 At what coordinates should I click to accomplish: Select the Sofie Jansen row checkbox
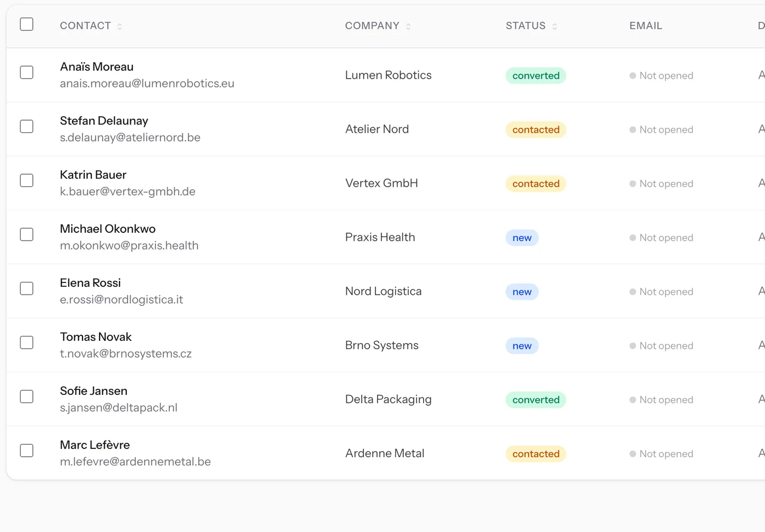coord(27,397)
